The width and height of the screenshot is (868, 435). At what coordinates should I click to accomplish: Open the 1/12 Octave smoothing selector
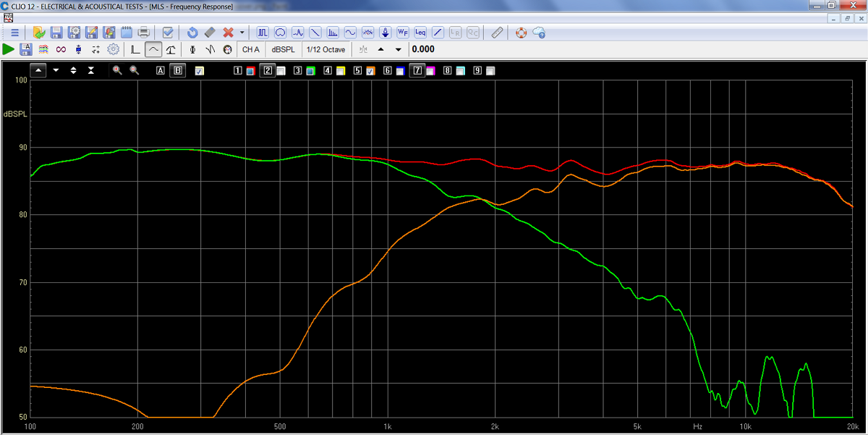pyautogui.click(x=325, y=49)
